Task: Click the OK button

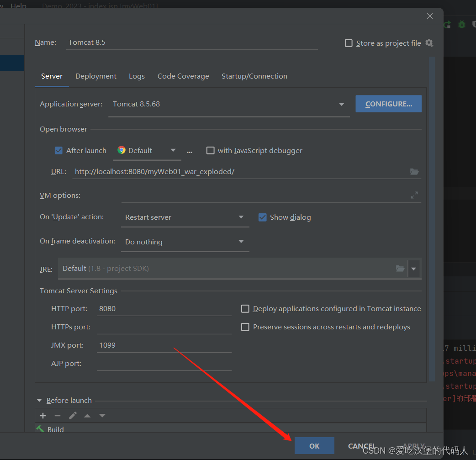Action: [x=314, y=446]
